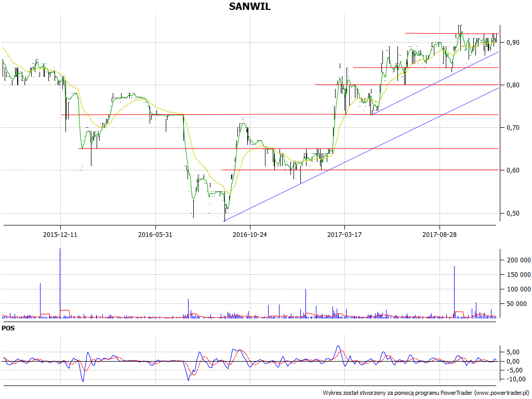The image size is (532, 399).
Task: Select the 2017-03-17 date label
Action: [x=344, y=234]
